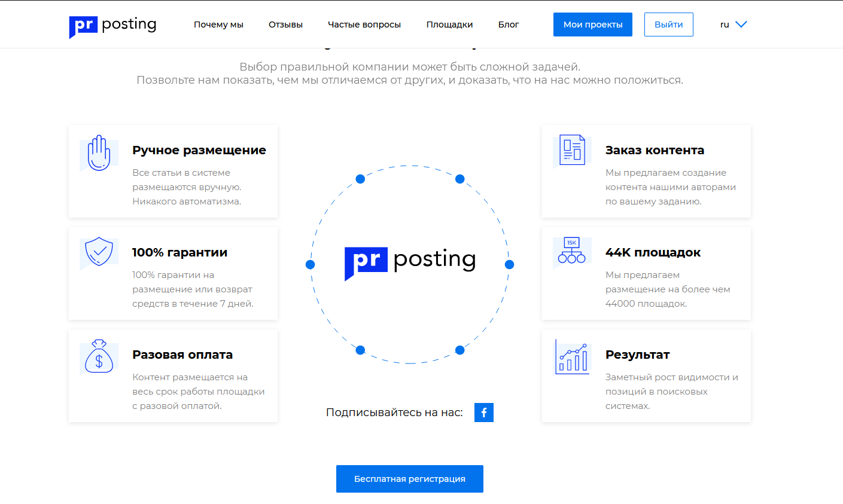Open the Почему мы menu item
The width and height of the screenshot is (843, 504).
pos(218,25)
